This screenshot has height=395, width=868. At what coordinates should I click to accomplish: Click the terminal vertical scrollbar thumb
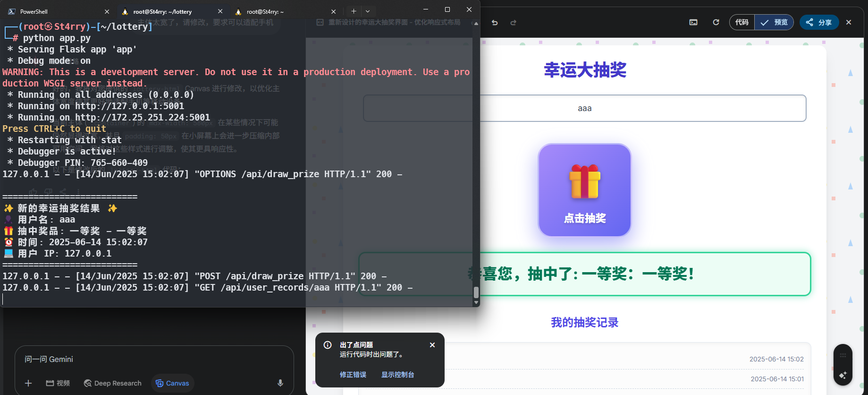(x=476, y=292)
